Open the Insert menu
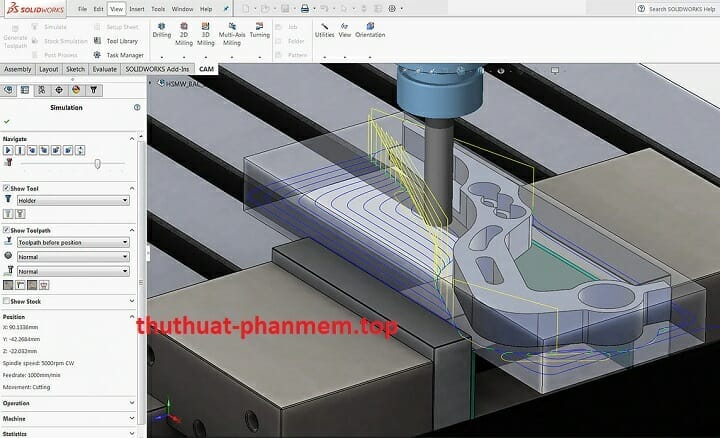The width and height of the screenshot is (720, 438). pos(136,8)
